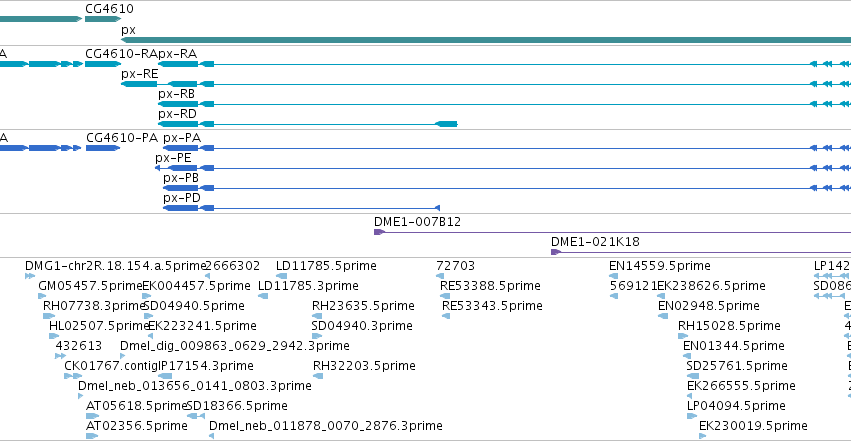Click the terminal exon of px-RD
The height and width of the screenshot is (441, 851).
pyautogui.click(x=447, y=124)
